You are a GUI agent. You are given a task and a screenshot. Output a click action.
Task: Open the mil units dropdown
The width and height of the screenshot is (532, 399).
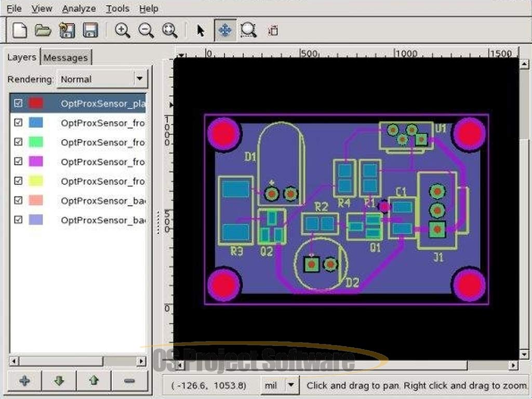coord(291,385)
